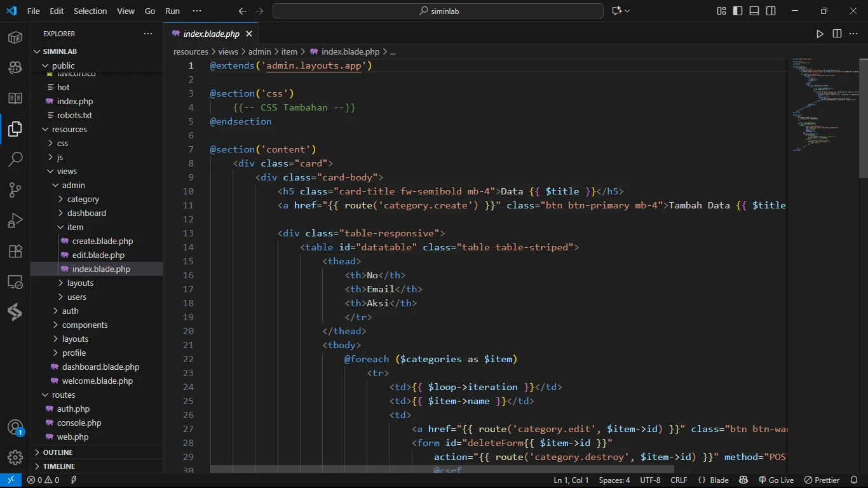Image resolution: width=868 pixels, height=488 pixels.
Task: Toggle the Secondary Side Bar layout button
Action: click(771, 11)
